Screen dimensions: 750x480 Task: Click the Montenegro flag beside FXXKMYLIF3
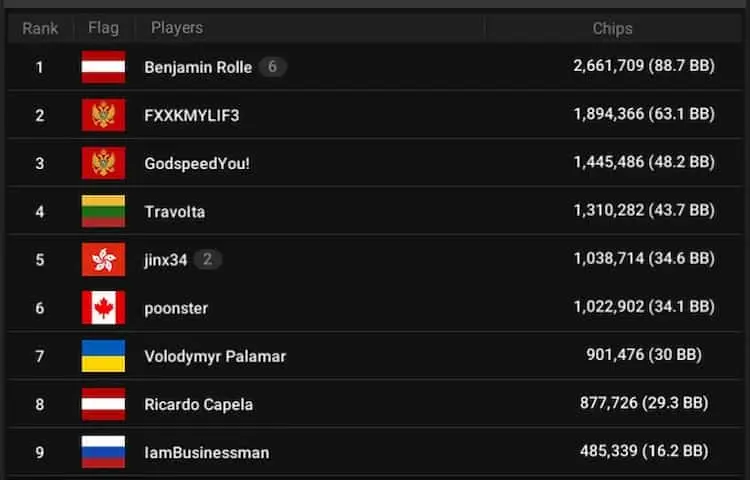click(103, 115)
